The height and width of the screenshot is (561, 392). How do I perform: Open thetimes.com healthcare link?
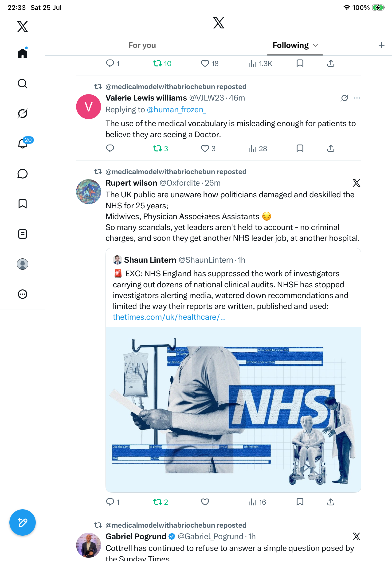pyautogui.click(x=169, y=317)
